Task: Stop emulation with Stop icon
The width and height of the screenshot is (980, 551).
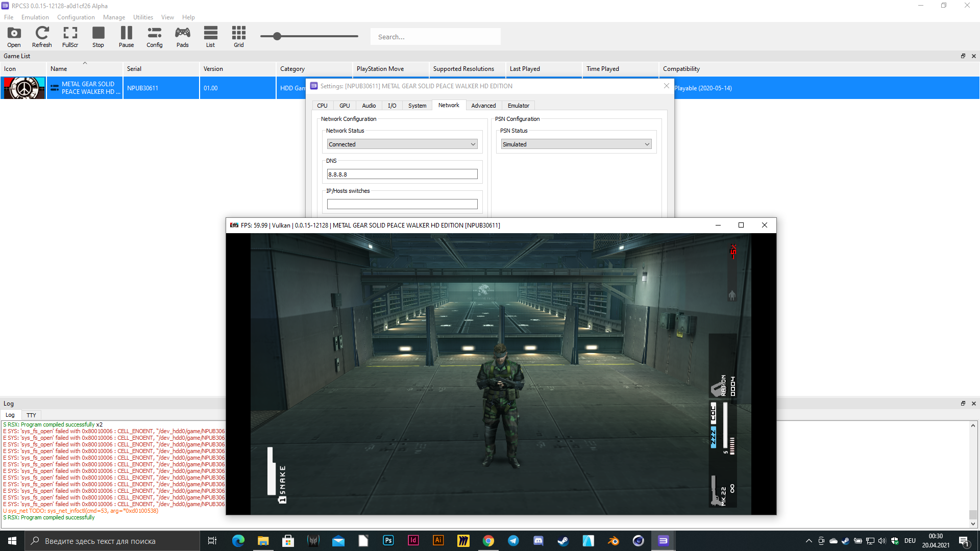Action: 98,37
